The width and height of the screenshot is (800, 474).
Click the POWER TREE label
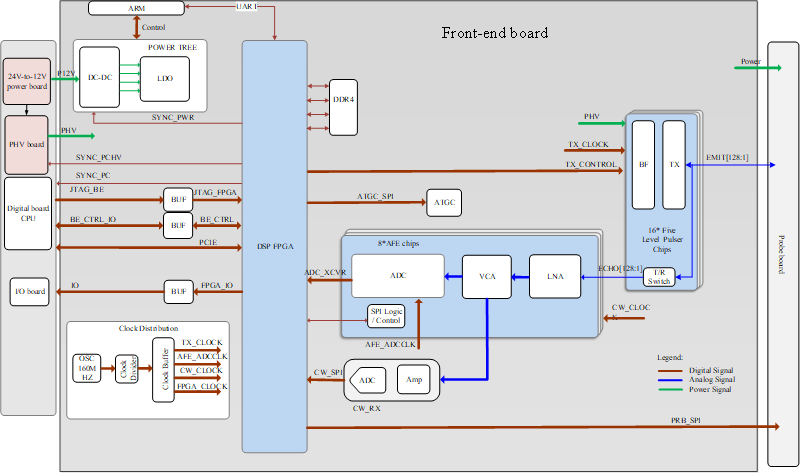[172, 47]
